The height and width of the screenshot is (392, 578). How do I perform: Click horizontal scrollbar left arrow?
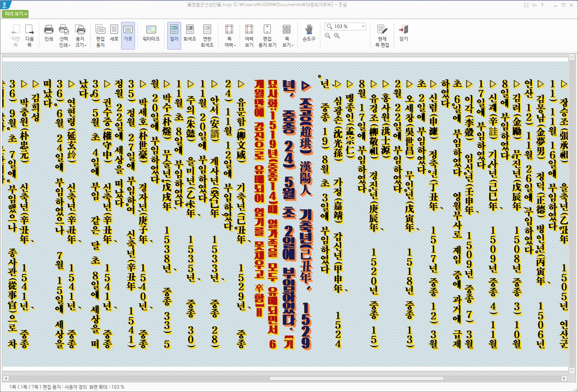click(x=5, y=378)
